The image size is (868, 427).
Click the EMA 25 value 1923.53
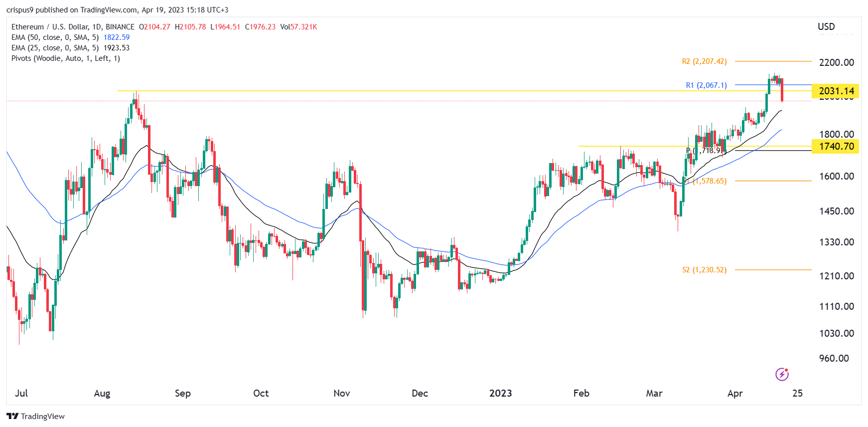pyautogui.click(x=117, y=48)
